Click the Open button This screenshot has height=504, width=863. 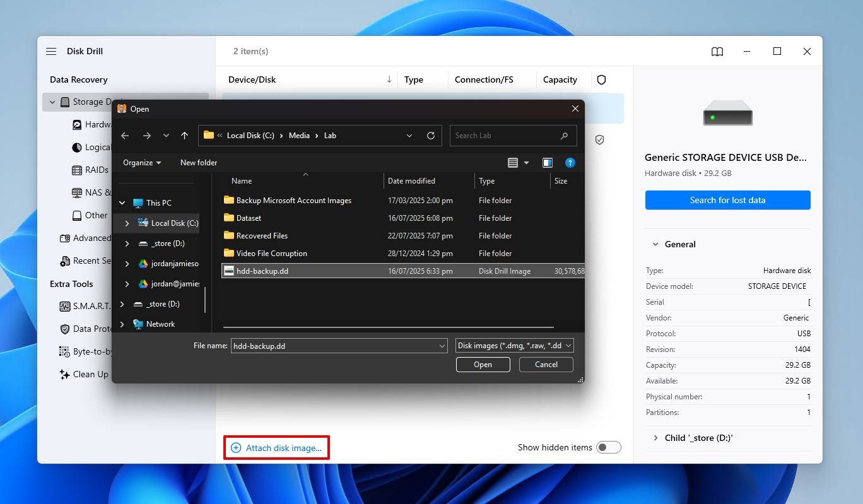483,365
